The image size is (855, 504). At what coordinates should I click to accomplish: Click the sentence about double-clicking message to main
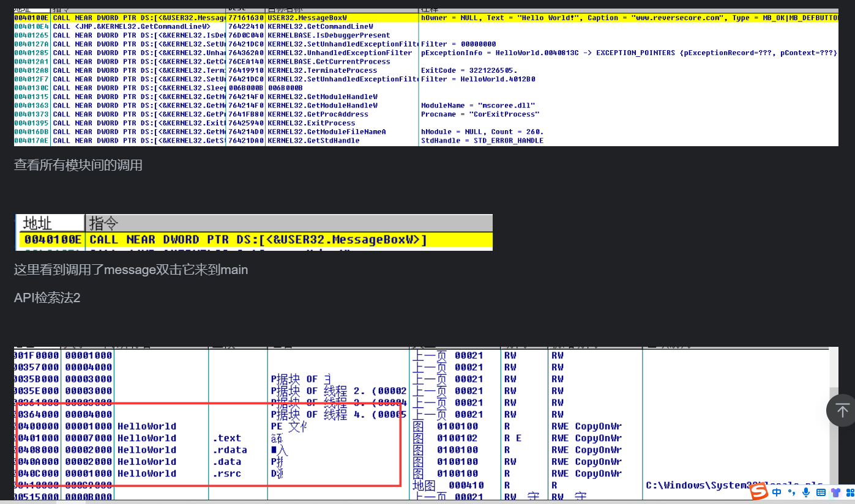[x=131, y=270]
